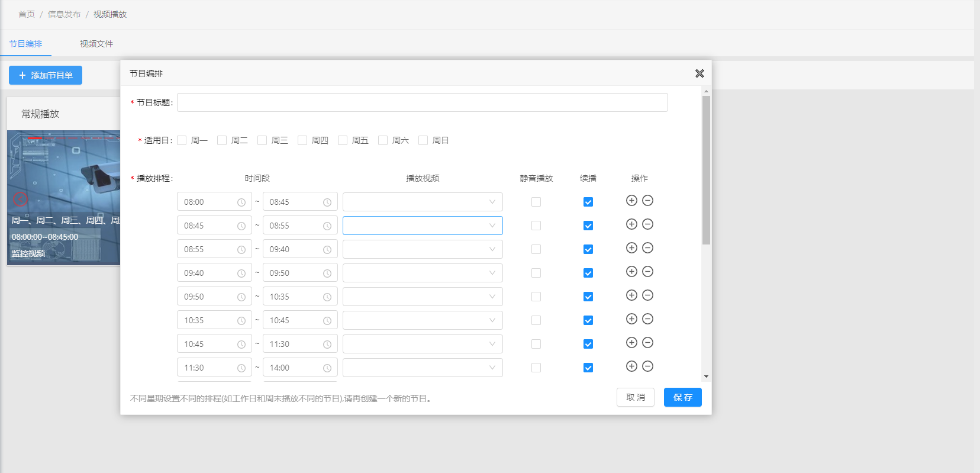Check the 周五 applicable day
Image resolution: width=980 pixels, height=473 pixels.
[343, 140]
